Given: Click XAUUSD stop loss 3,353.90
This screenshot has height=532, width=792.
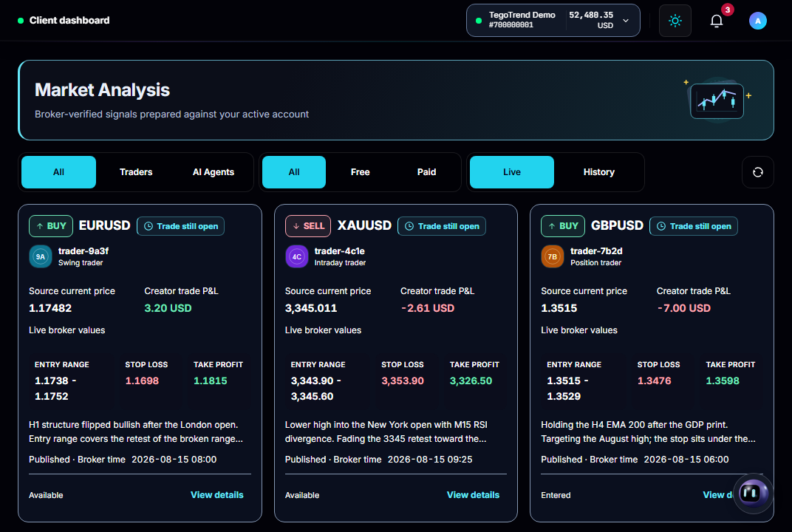Looking at the screenshot, I should [x=403, y=381].
